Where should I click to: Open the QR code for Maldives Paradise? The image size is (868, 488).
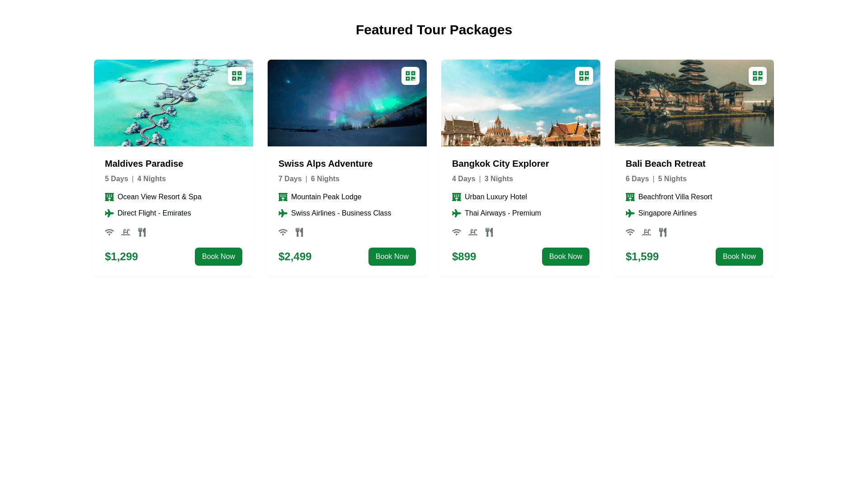coord(237,76)
